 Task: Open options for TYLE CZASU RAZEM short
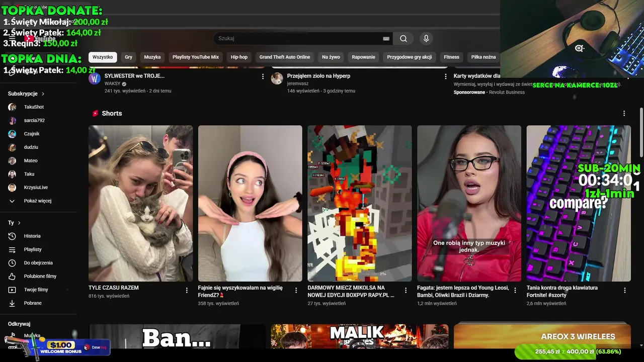click(x=187, y=291)
